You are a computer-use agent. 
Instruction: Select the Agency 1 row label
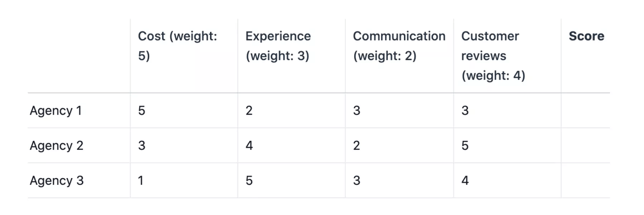click(x=56, y=111)
